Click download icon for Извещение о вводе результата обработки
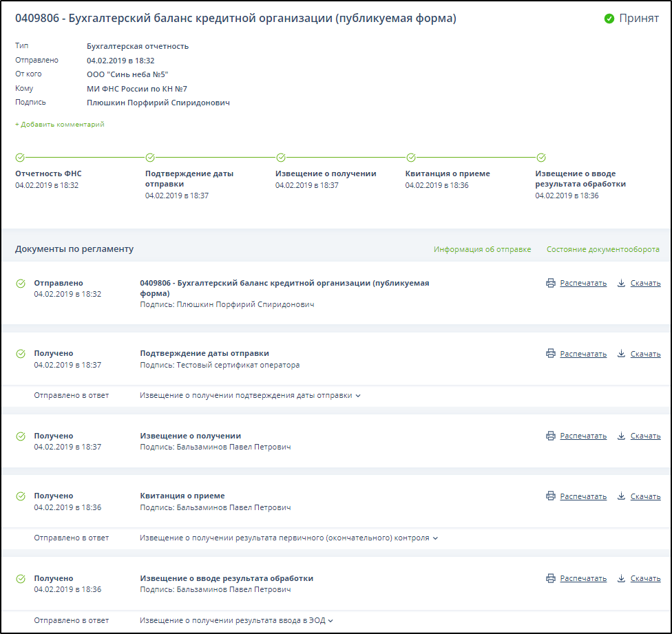This screenshot has height=634, width=672. click(621, 578)
